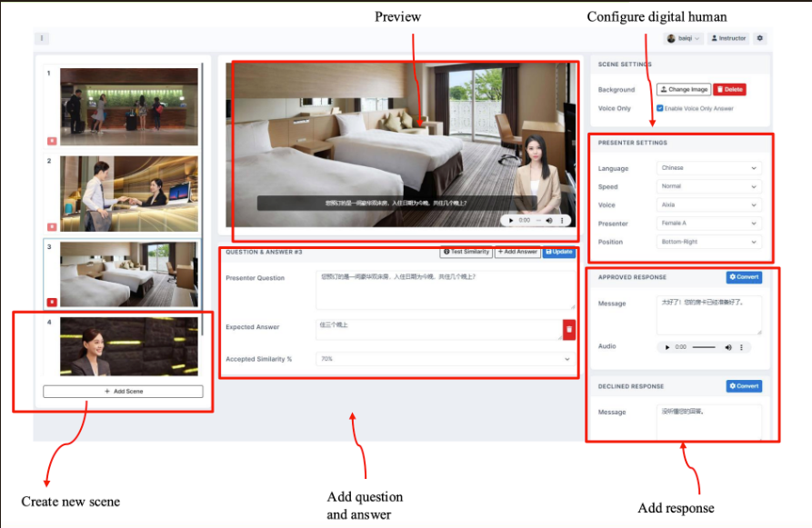
Task: Expand the Accepted Similarity % dropdown
Action: pos(446,359)
